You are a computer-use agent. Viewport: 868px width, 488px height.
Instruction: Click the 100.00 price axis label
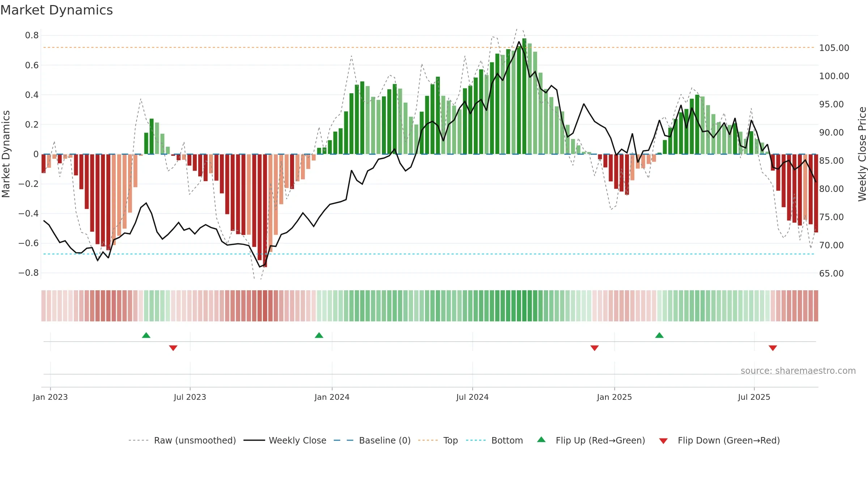point(834,76)
